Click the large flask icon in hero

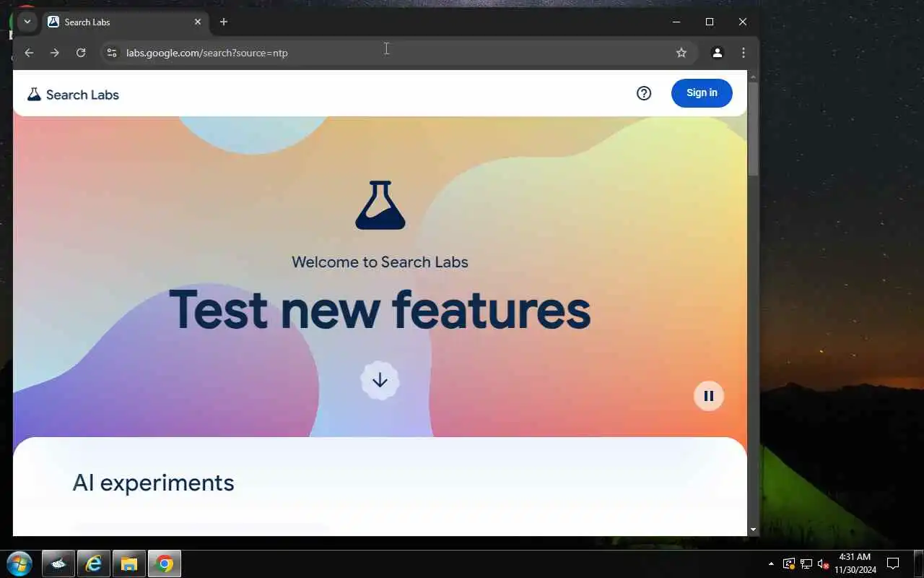pyautogui.click(x=380, y=205)
